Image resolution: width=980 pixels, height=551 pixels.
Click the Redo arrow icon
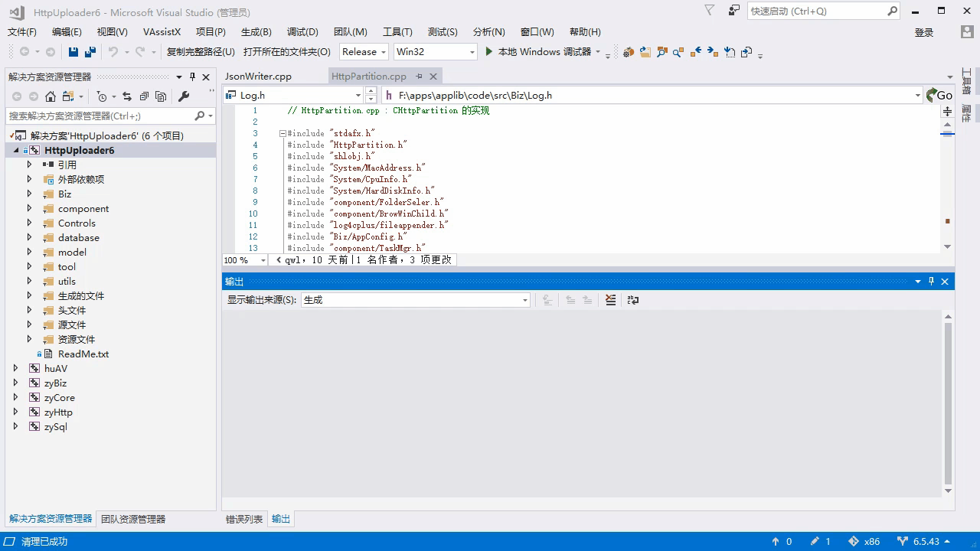pos(140,52)
